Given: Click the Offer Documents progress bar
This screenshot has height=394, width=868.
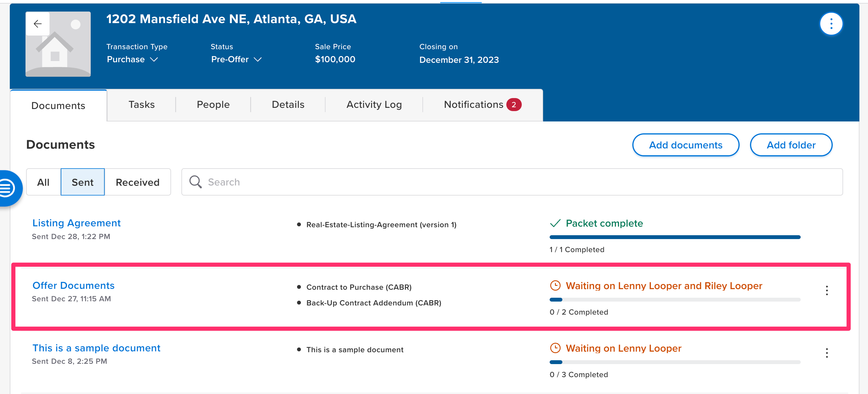Looking at the screenshot, I should pos(675,299).
